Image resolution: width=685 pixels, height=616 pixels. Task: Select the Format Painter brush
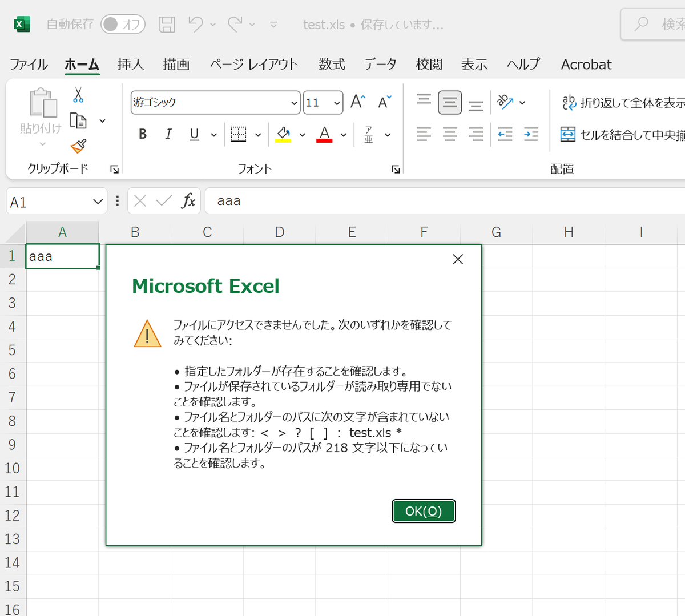point(78,147)
